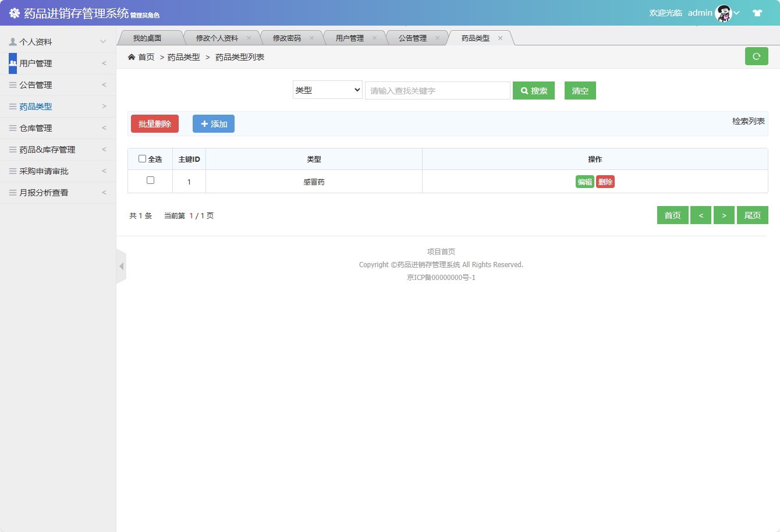Check the checkbox for the 感冒药 row

coord(150,181)
